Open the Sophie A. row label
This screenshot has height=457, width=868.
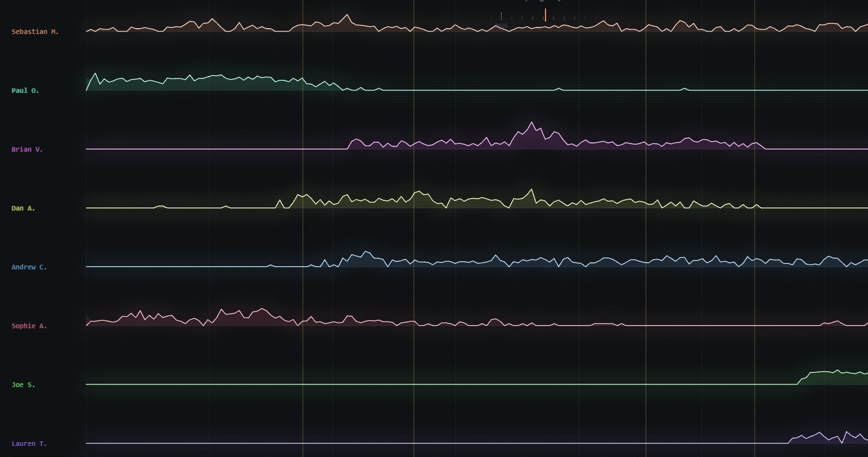pyautogui.click(x=29, y=326)
